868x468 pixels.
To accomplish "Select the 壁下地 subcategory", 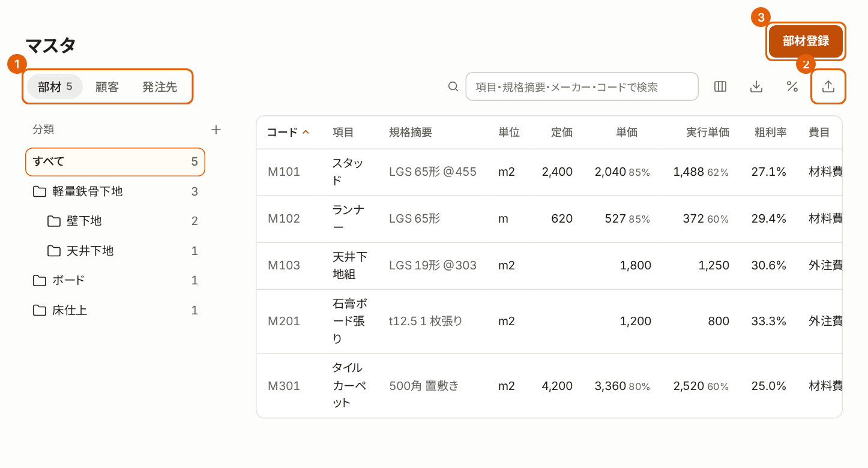I will pos(115,221).
